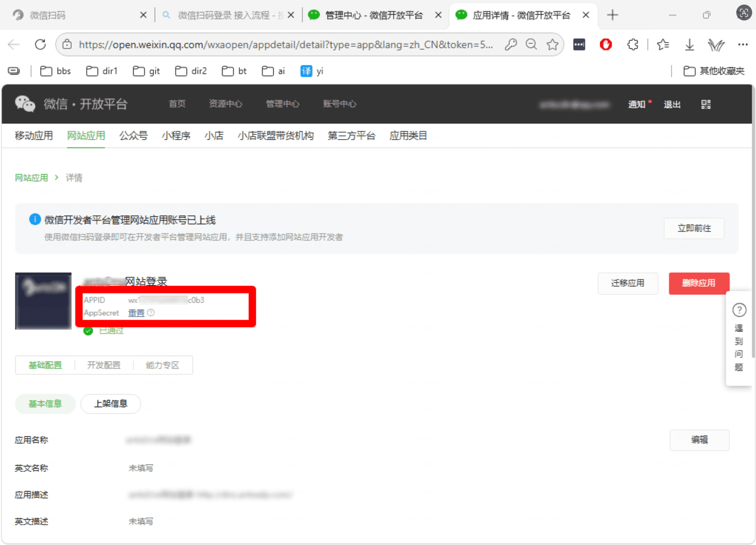Open the favorites list icon
This screenshot has height=545, width=756.
(x=663, y=44)
